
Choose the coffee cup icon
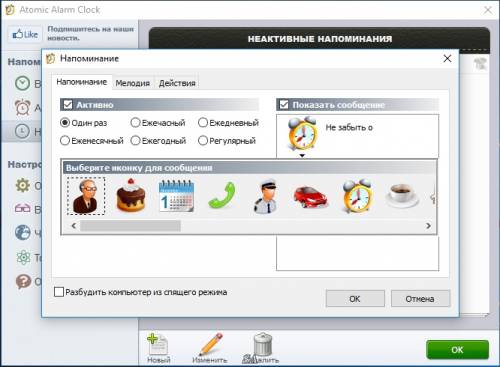[x=402, y=196]
